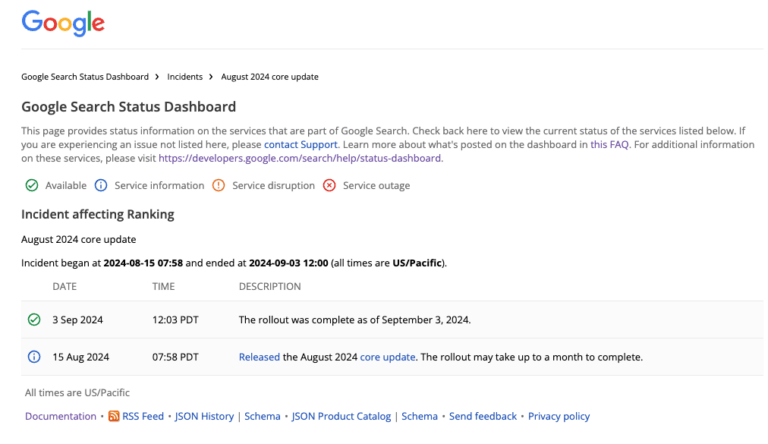The height and width of the screenshot is (444, 768).
Task: Click the Google logo
Action: 62,22
